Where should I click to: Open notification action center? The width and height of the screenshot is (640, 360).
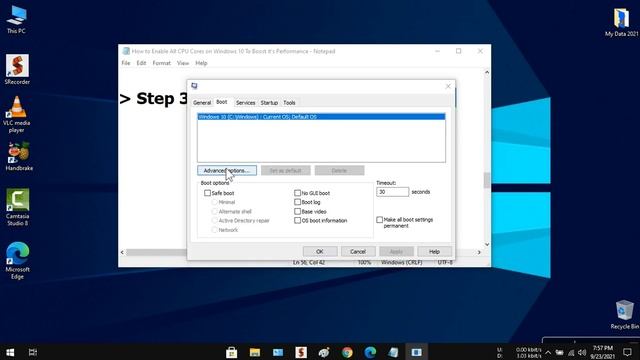pos(628,352)
